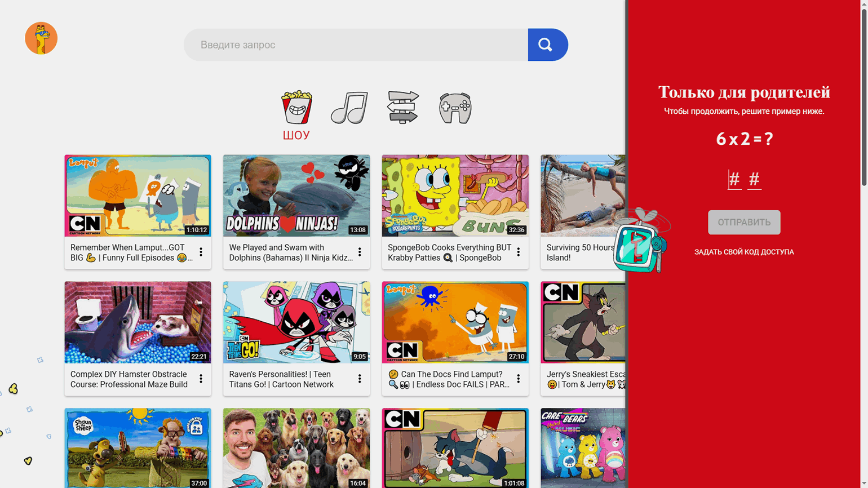868x488 pixels.
Task: Click the blue search magnifier button
Action: tap(548, 45)
